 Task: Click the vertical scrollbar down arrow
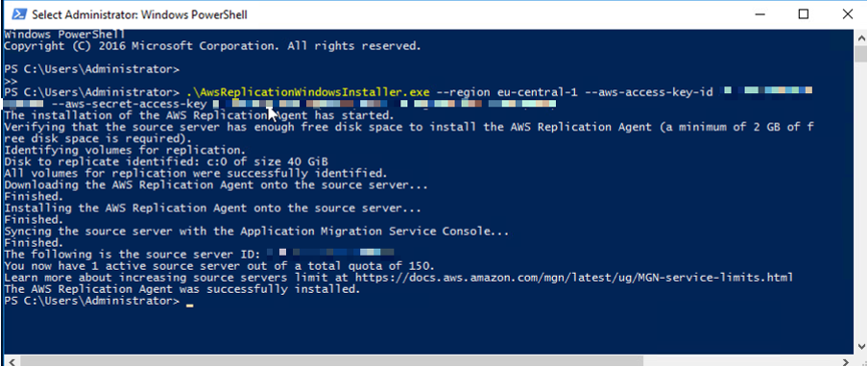pos(861,346)
